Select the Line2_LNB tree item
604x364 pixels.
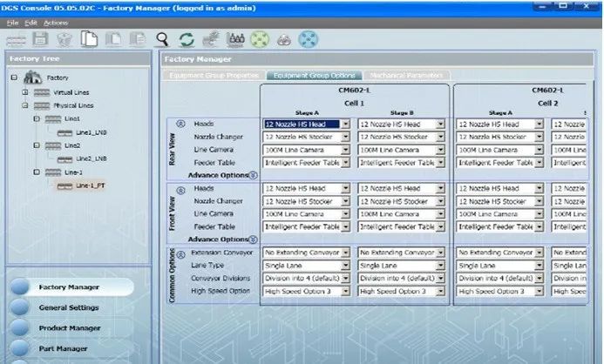click(x=91, y=158)
